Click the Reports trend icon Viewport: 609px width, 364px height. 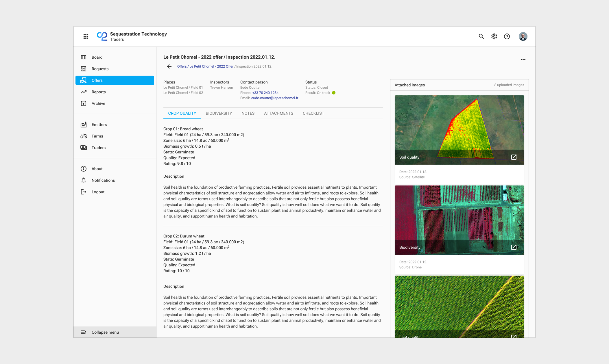tap(84, 92)
